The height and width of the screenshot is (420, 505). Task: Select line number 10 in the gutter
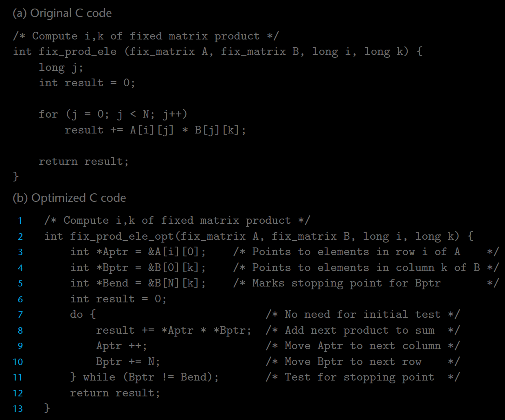tap(18, 362)
